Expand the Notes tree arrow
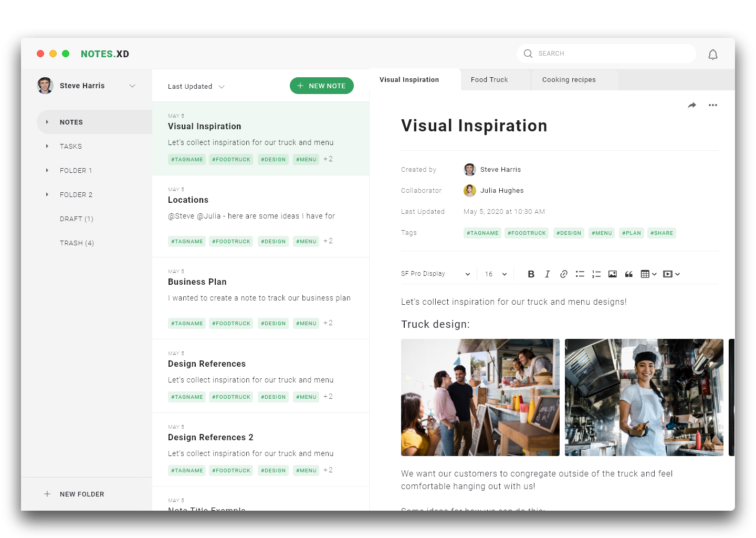Image resolution: width=756 pixels, height=538 pixels. (47, 122)
